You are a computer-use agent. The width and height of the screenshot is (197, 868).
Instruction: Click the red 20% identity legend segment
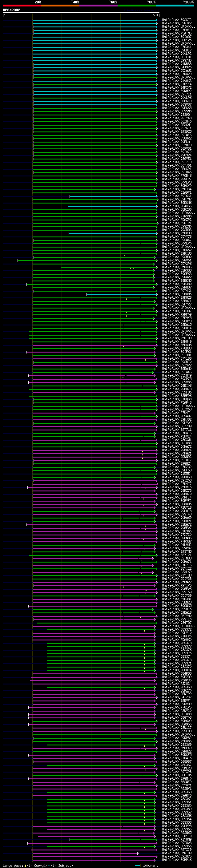tap(22, 6)
